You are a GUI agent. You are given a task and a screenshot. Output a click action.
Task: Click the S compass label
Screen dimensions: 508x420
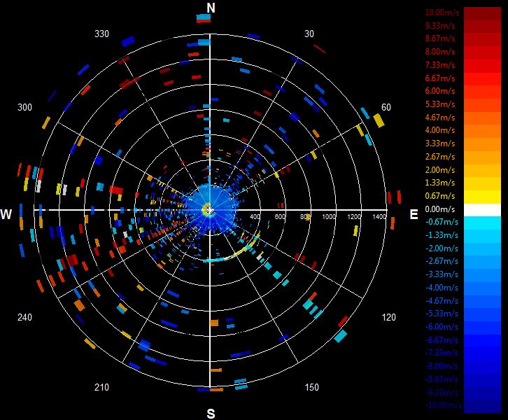point(211,414)
